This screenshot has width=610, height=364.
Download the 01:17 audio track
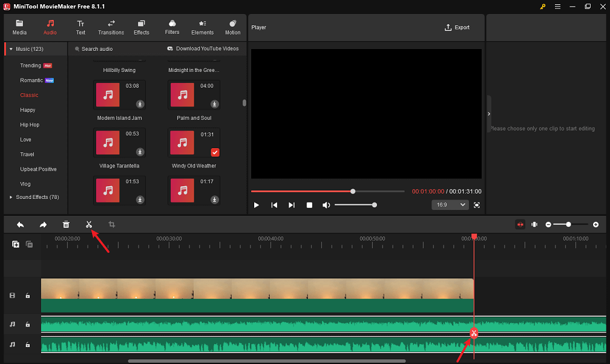[214, 200]
